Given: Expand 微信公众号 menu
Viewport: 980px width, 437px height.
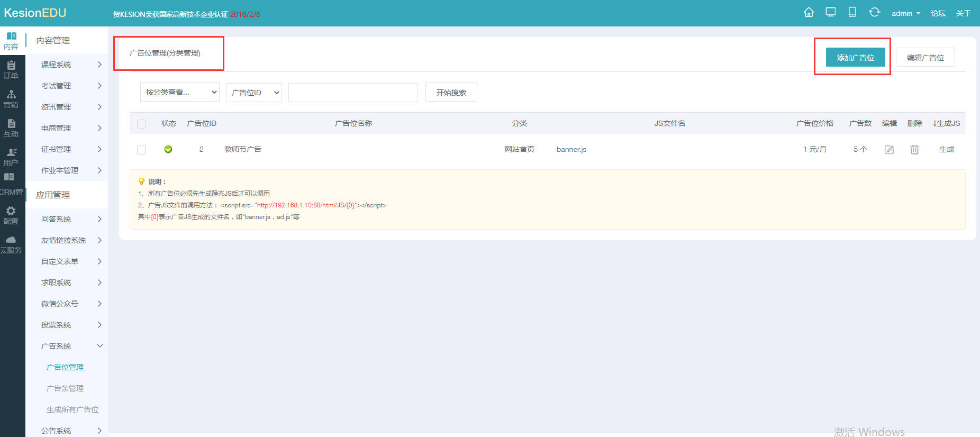Looking at the screenshot, I should click(67, 304).
